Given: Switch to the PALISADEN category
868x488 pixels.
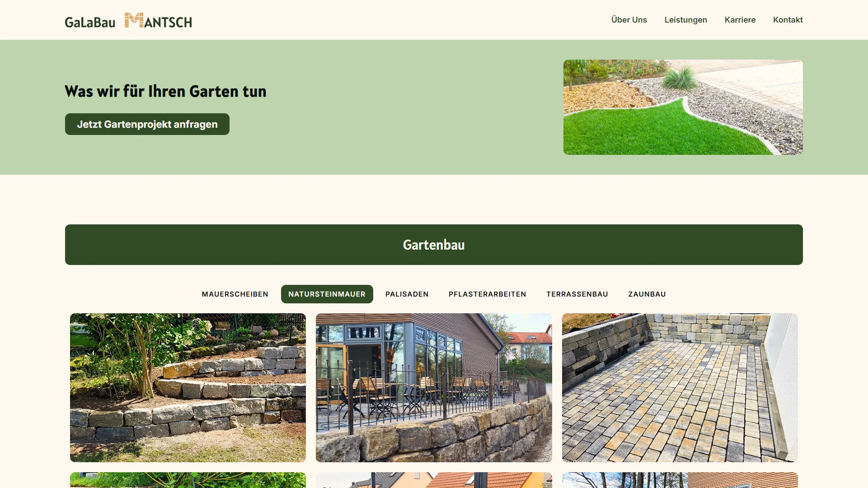Looking at the screenshot, I should (x=407, y=294).
